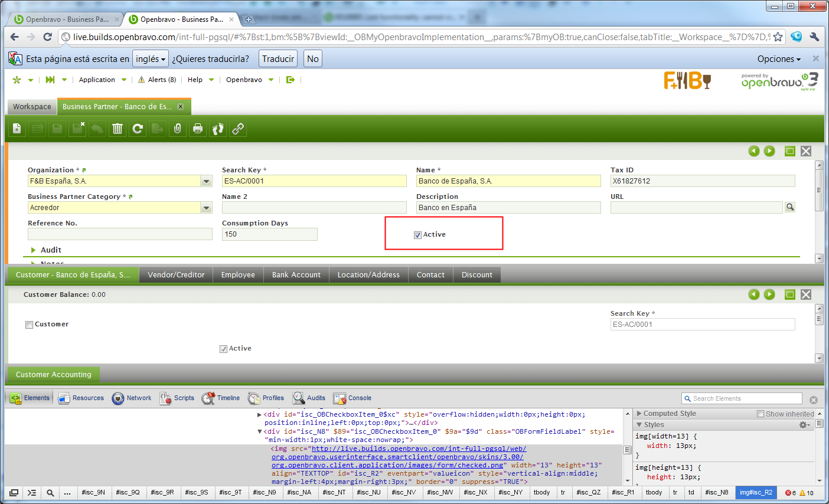Check the Customer checkbox

(29, 325)
